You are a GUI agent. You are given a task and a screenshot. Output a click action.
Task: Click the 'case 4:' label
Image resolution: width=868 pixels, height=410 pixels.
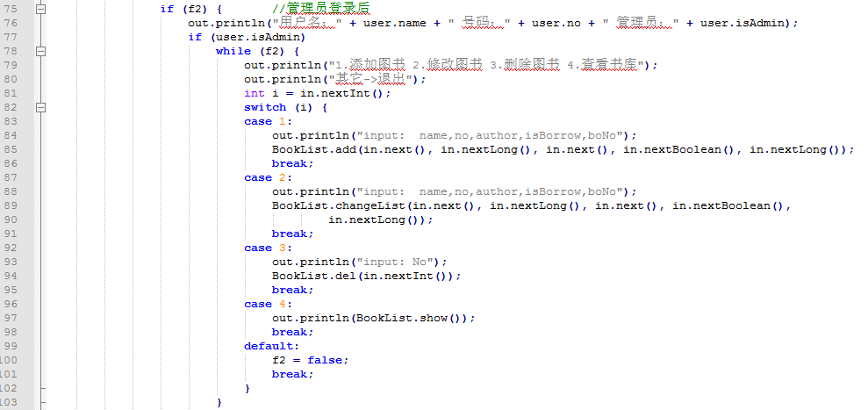269,304
